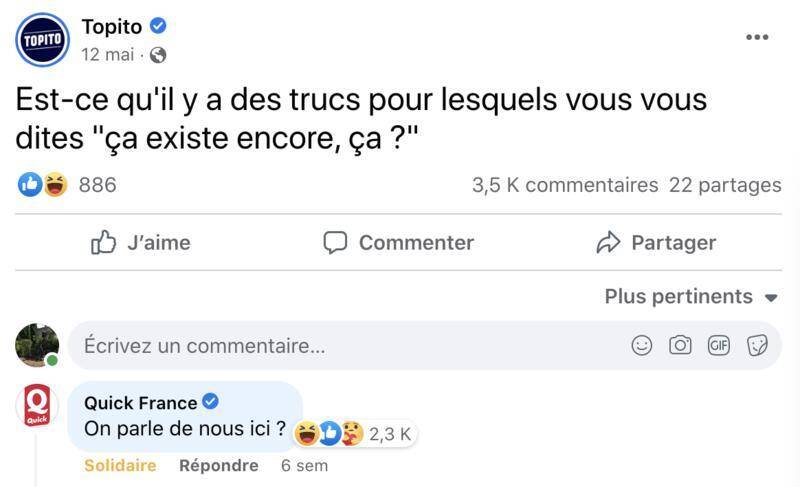The image size is (800, 487).
Task: Toggle Solidaire reaction on Quick France comment
Action: click(x=120, y=465)
